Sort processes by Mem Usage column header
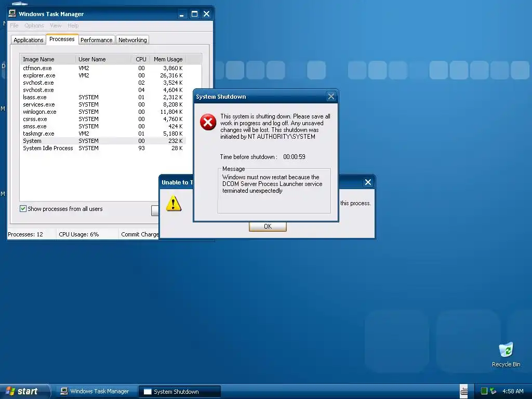 168,59
